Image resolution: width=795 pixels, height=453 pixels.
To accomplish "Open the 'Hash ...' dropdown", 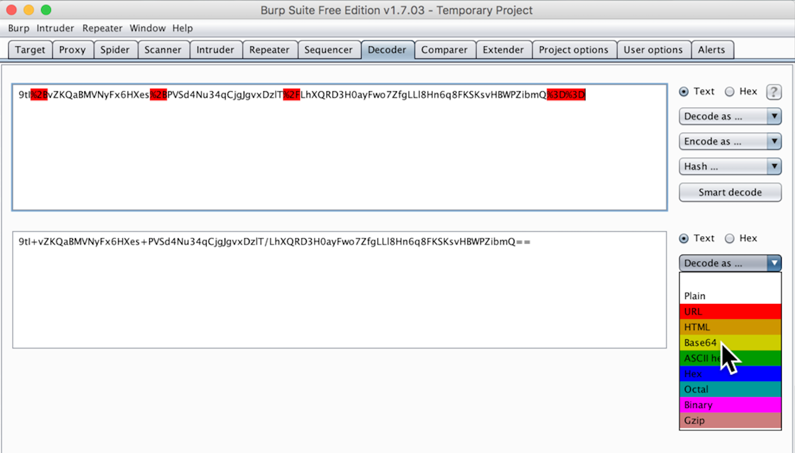I will tap(730, 166).
